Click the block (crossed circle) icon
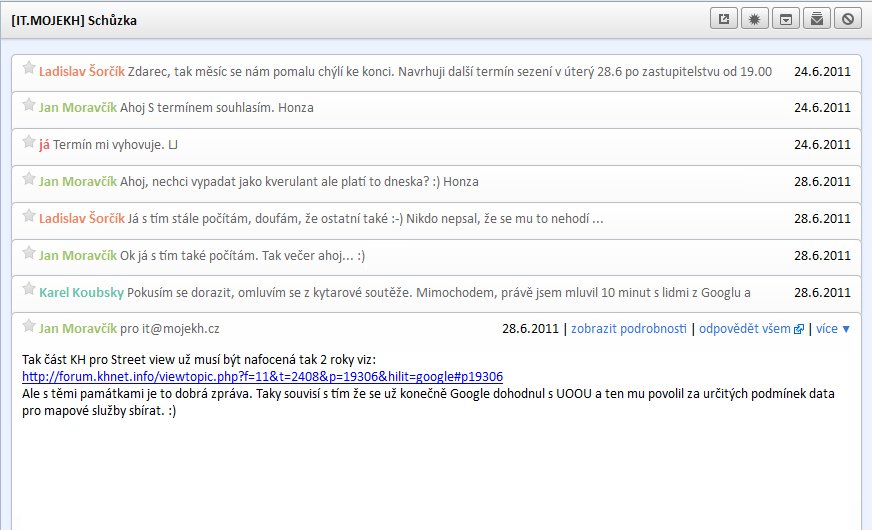This screenshot has height=530, width=872. click(848, 19)
